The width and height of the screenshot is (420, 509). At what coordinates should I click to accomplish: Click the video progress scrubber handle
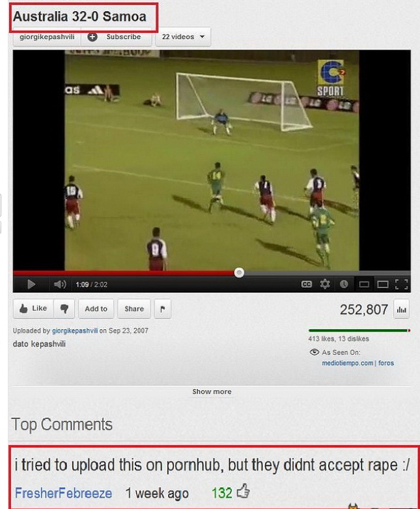pyautogui.click(x=239, y=272)
